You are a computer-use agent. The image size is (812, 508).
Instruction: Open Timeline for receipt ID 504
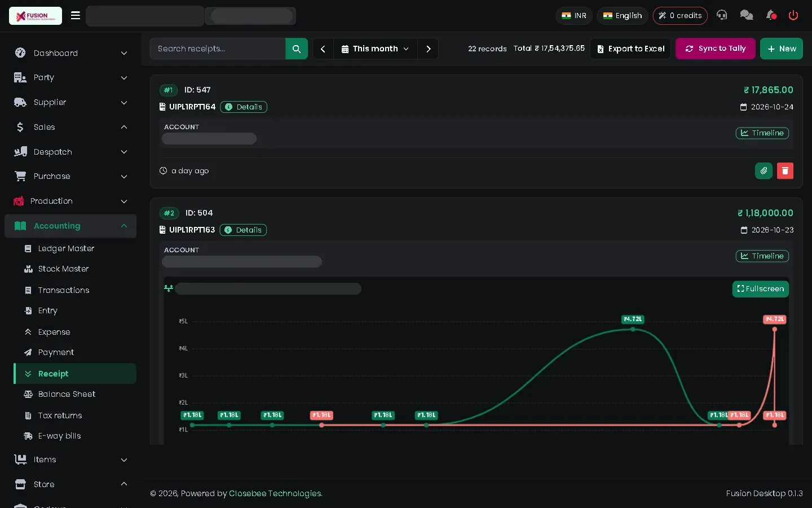point(762,256)
